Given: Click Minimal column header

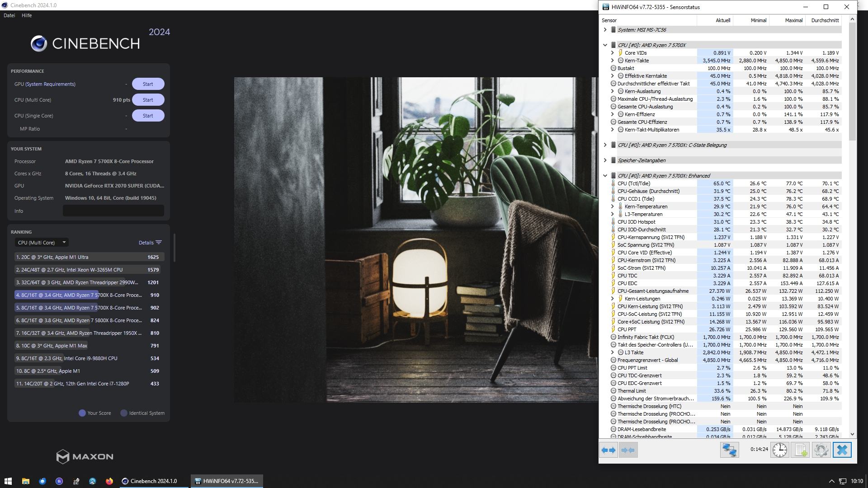Looking at the screenshot, I should click(x=751, y=20).
